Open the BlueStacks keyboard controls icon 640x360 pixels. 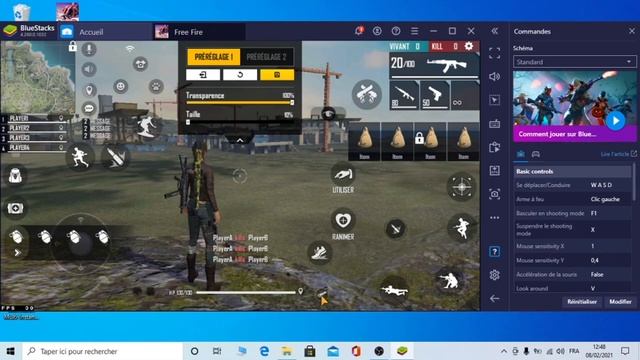tap(494, 124)
